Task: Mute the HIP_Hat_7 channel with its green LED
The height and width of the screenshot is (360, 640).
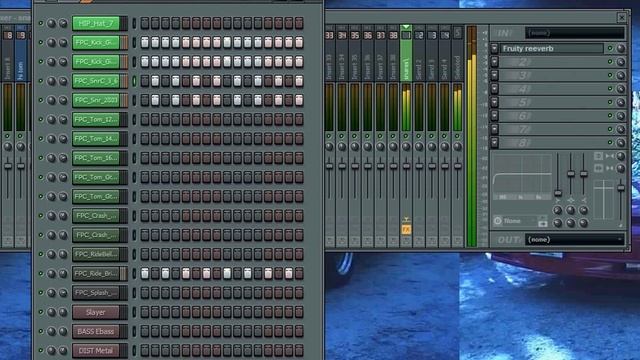Action: pyautogui.click(x=41, y=23)
